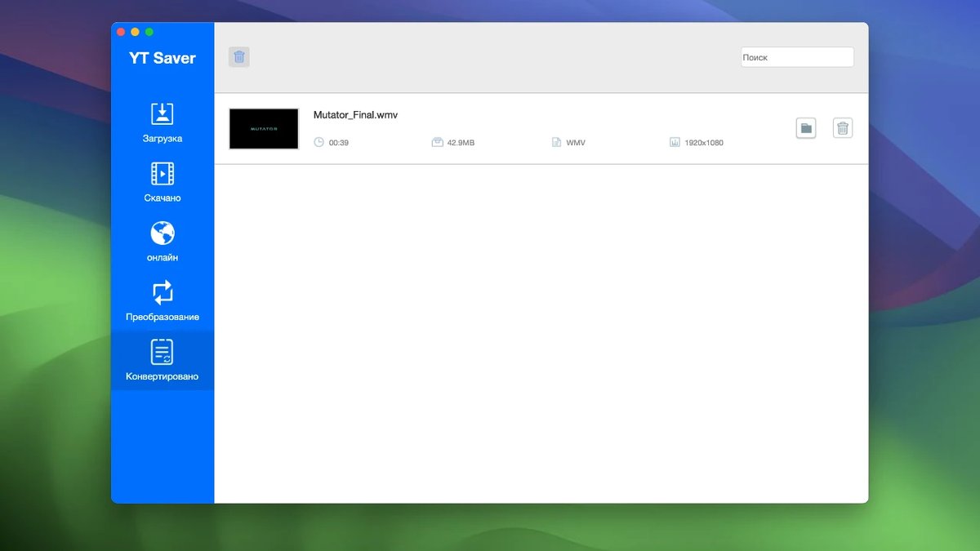Click the file size icon beside 42.9MB
This screenshot has width=980, height=551.
(x=438, y=143)
